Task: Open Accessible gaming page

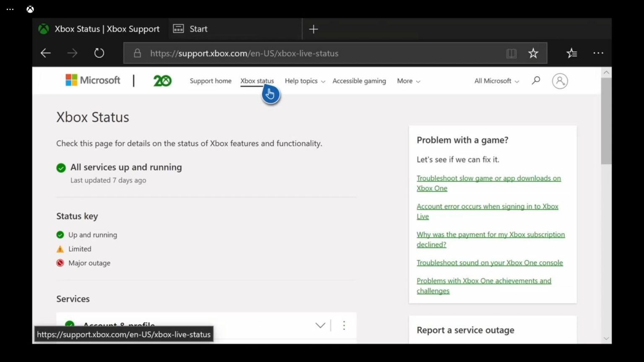Action: pos(359,81)
